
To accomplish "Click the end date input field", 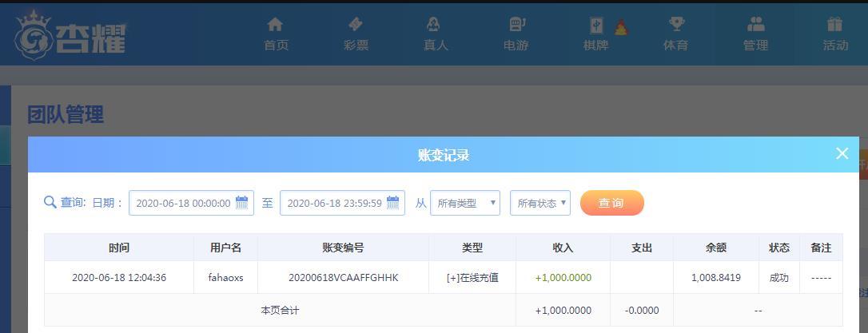I will click(333, 203).
